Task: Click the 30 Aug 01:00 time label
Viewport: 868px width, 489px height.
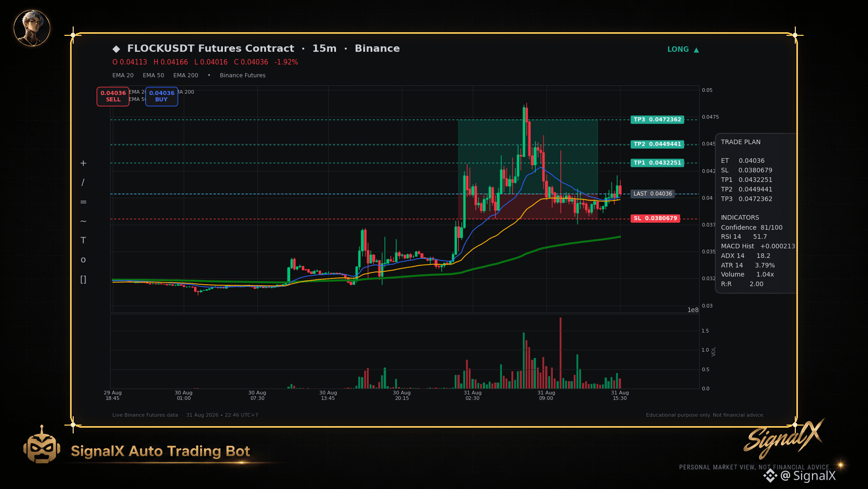Action: point(184,395)
